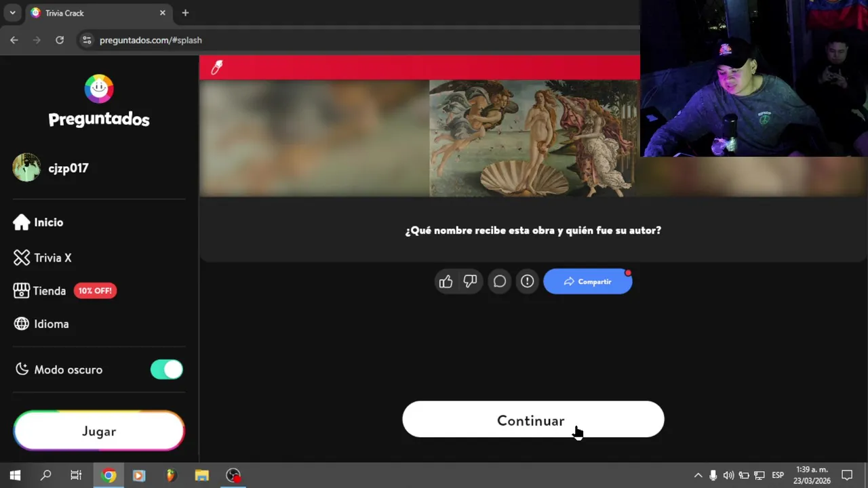Image resolution: width=868 pixels, height=488 pixels.
Task: Click the question text about the artwork
Action: tap(533, 230)
